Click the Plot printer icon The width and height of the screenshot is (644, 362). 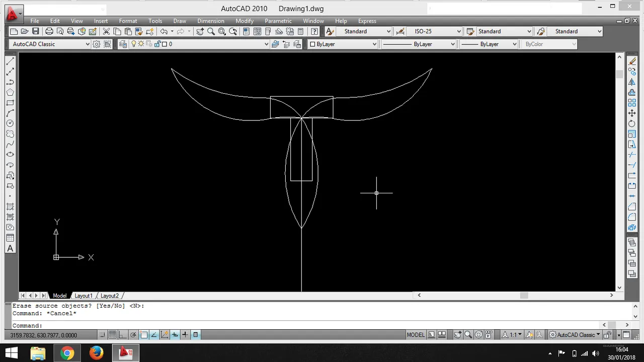tap(49, 31)
